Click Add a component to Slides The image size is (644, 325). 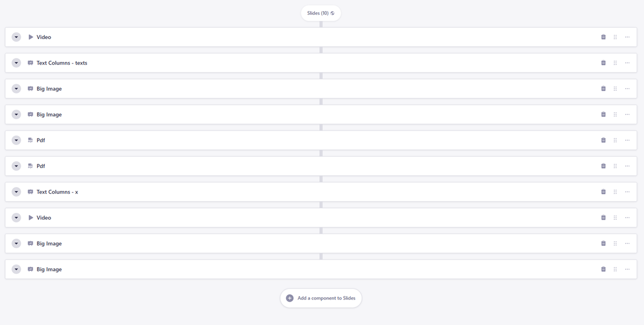321,298
